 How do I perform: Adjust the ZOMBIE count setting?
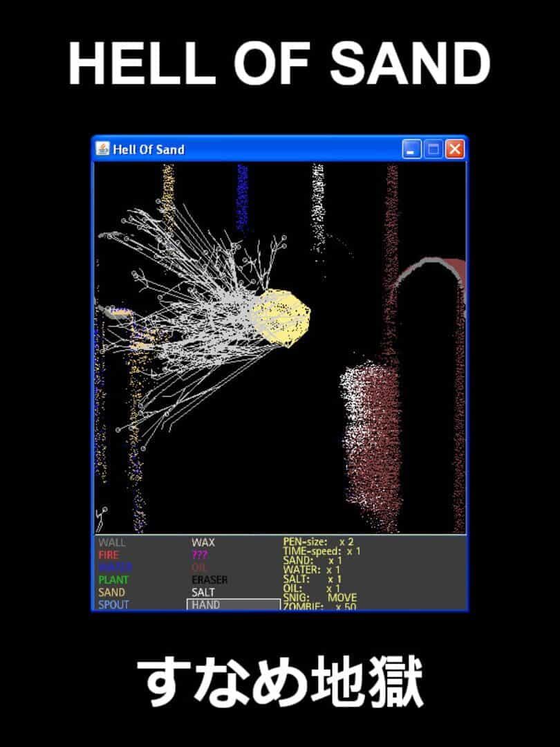pyautogui.click(x=319, y=607)
